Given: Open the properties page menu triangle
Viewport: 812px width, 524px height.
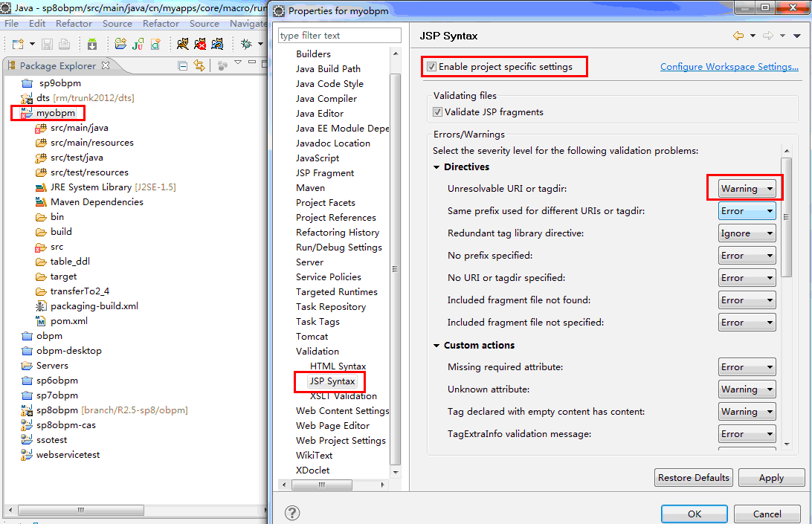Looking at the screenshot, I should pos(797,36).
